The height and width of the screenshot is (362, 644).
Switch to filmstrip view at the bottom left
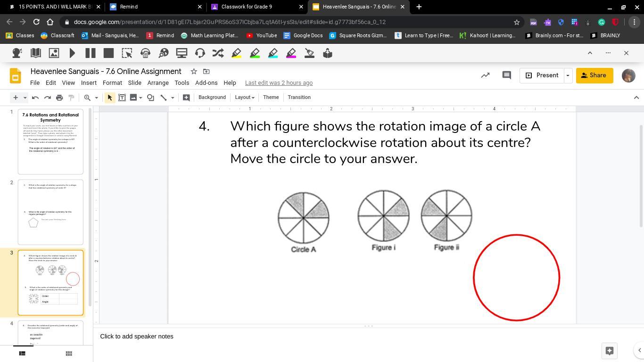pos(22,354)
